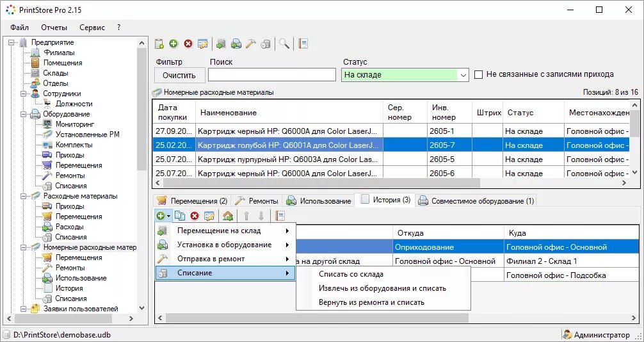
Task: Choose 'Вернуть из ремонта и списать'
Action: pos(383,302)
